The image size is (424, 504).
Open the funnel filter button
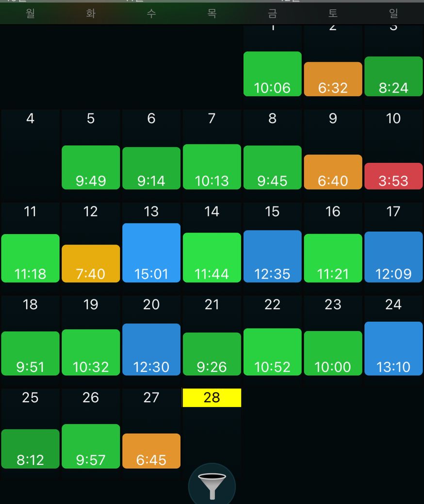pyautogui.click(x=212, y=486)
